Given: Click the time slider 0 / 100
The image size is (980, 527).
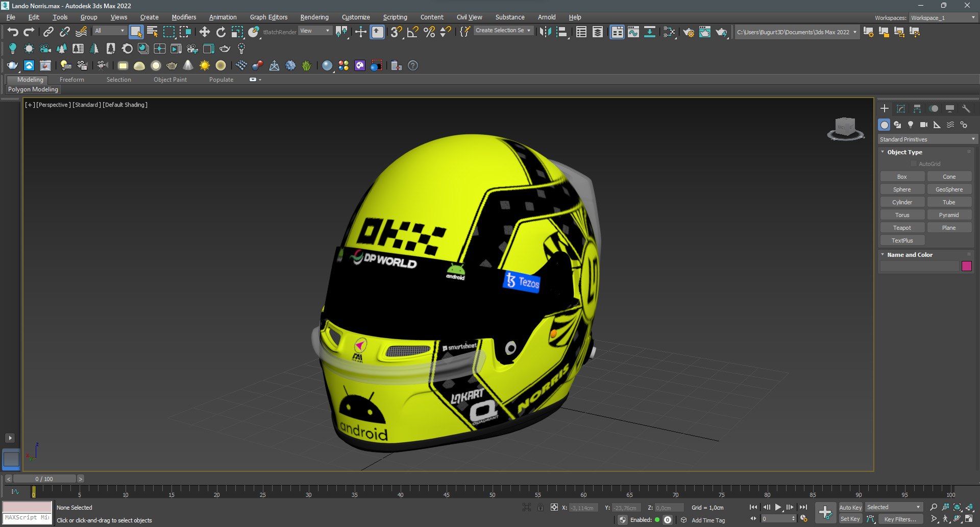Looking at the screenshot, I should (44, 479).
